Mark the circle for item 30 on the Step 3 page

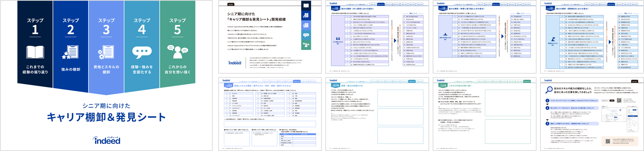click(289, 116)
